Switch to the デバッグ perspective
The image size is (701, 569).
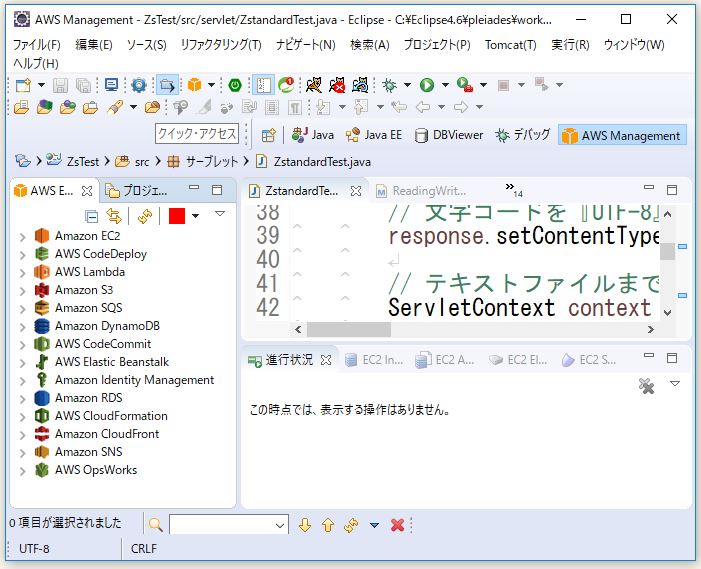[522, 135]
